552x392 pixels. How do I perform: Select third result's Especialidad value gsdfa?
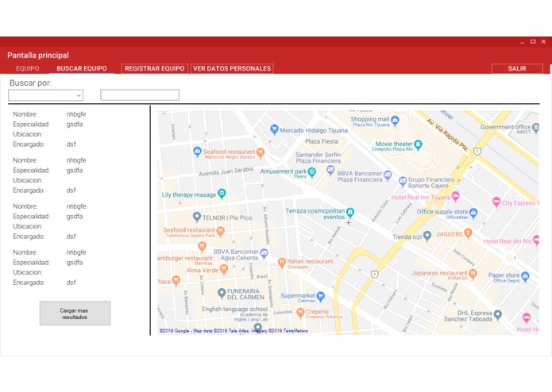pos(75,217)
